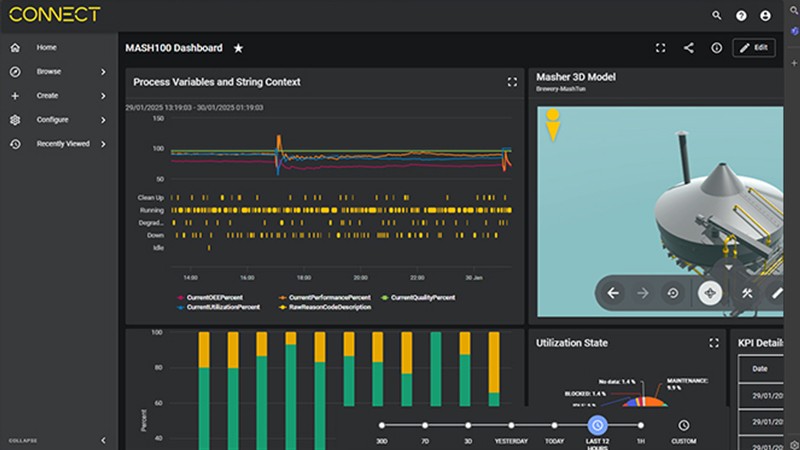
Task: Click the Browse compass icon
Action: [15, 72]
